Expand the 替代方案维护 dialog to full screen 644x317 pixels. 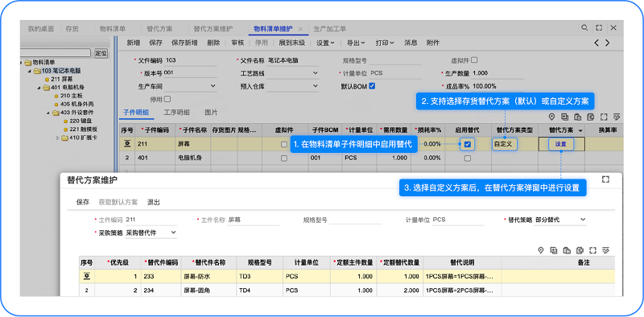click(x=605, y=179)
